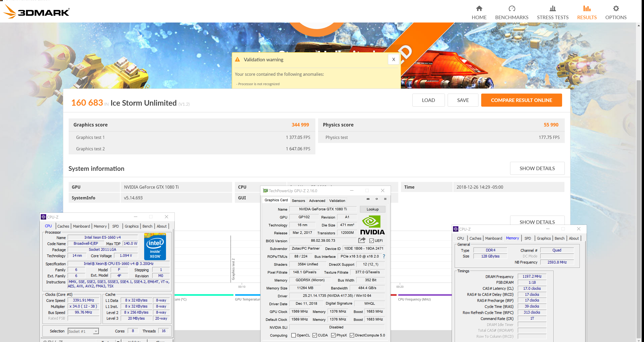Image resolution: width=644 pixels, height=342 pixels.
Task: Select Graphics Card tab in GPU-Z
Action: pos(276,200)
